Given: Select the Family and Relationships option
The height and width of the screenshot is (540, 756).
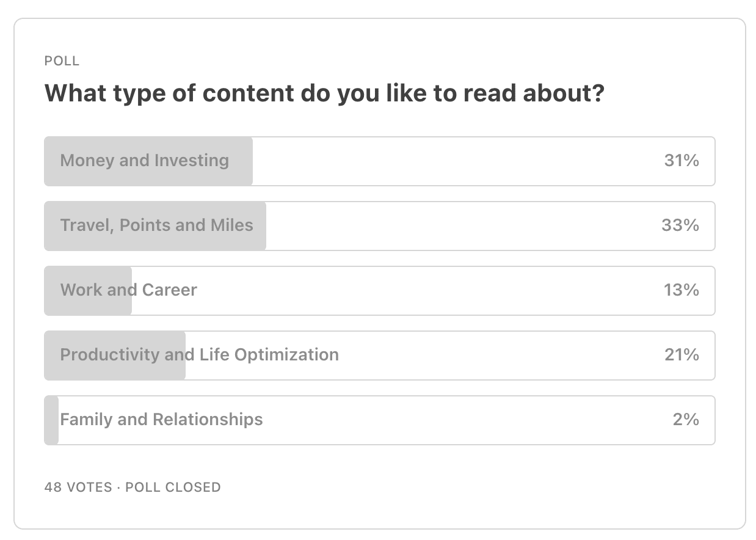Looking at the screenshot, I should [x=379, y=420].
